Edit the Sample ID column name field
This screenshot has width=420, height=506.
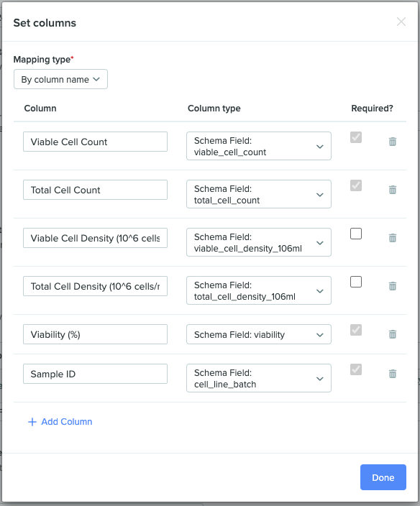coord(95,374)
